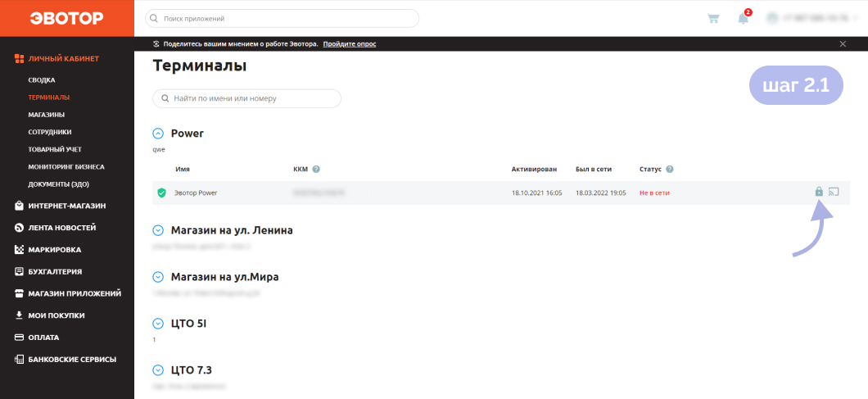Click the green shield icon of Эвотор Power
Image resolution: width=868 pixels, height=399 pixels.
161,193
